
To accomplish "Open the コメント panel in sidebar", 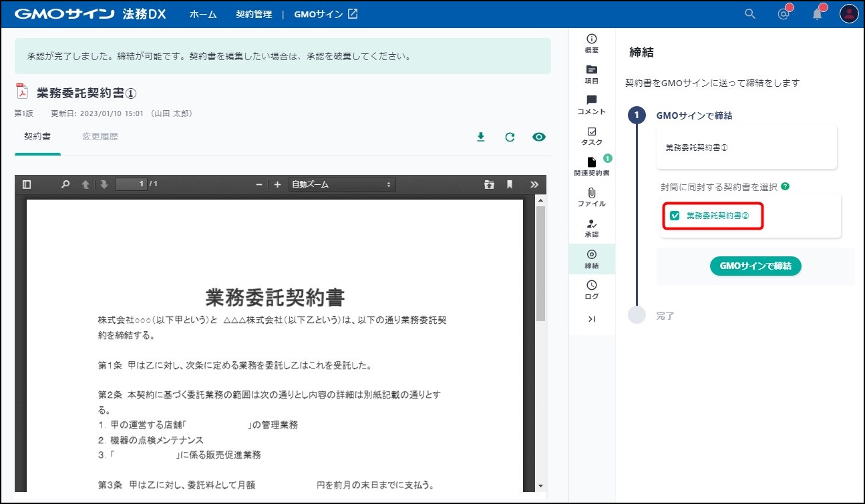I will point(591,105).
